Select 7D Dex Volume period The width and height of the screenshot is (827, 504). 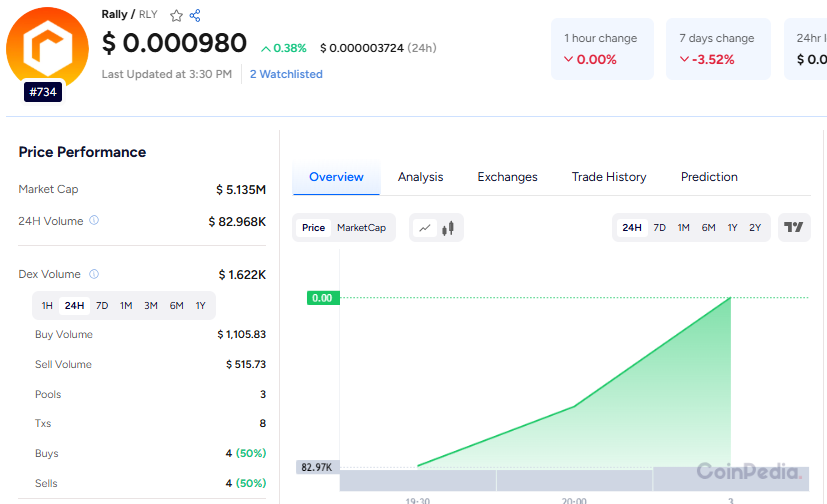click(102, 306)
